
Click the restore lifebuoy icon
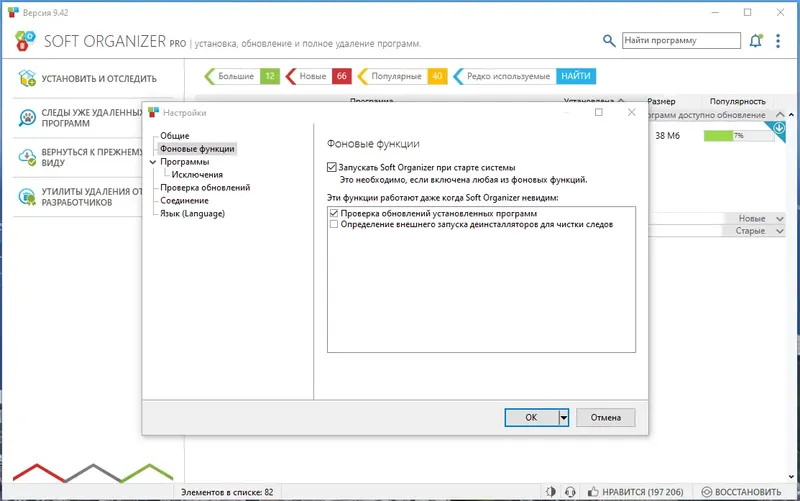[707, 492]
